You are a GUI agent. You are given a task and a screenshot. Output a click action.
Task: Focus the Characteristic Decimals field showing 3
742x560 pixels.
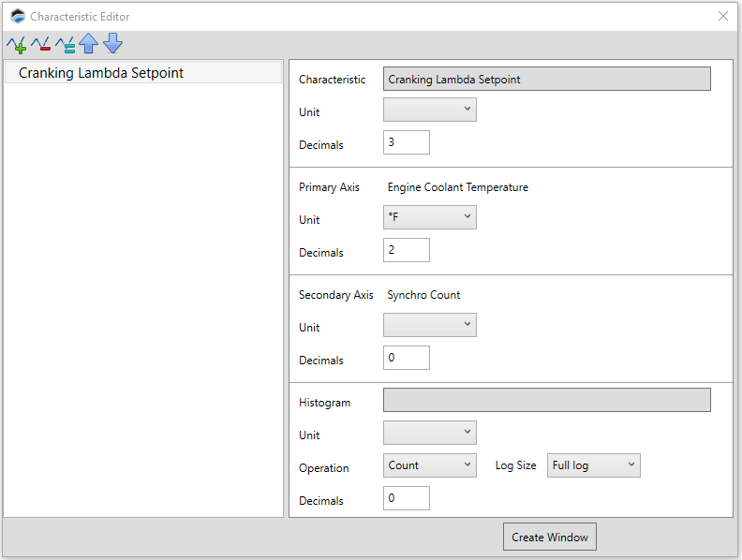tap(406, 143)
